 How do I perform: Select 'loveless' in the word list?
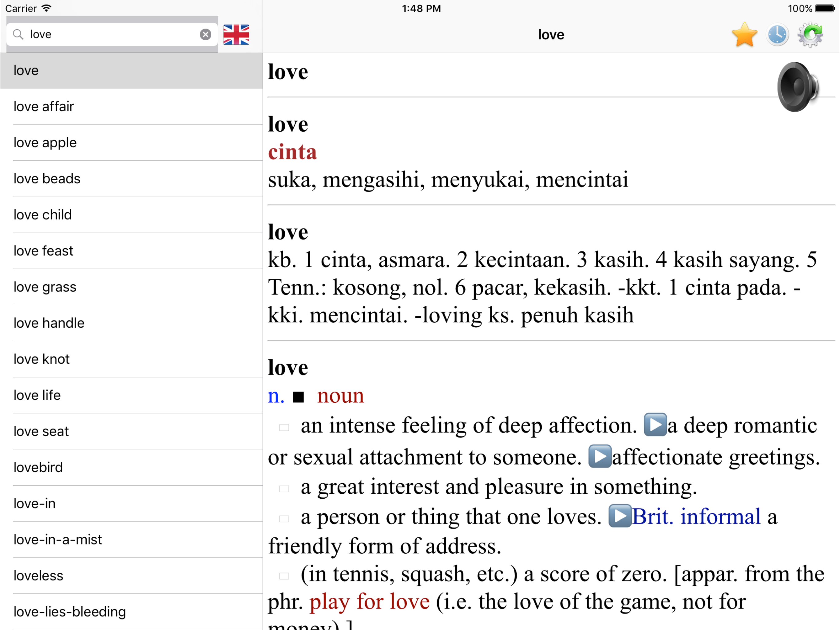tap(38, 576)
